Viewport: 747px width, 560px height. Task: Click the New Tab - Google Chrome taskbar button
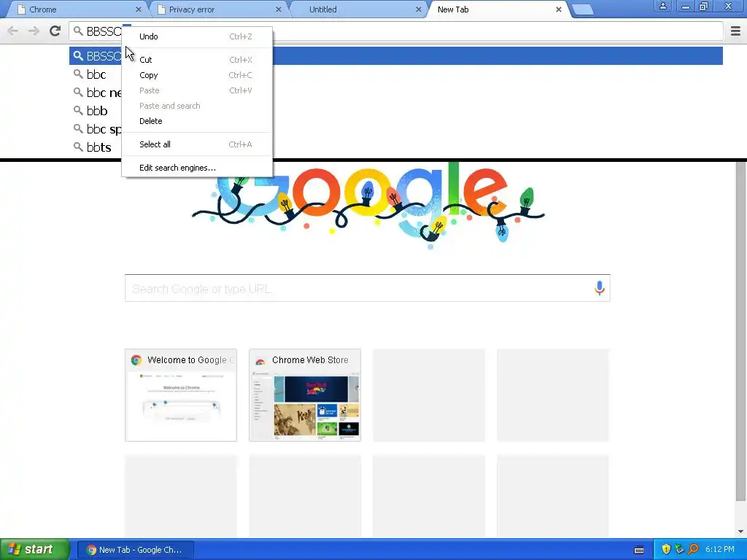[135, 550]
